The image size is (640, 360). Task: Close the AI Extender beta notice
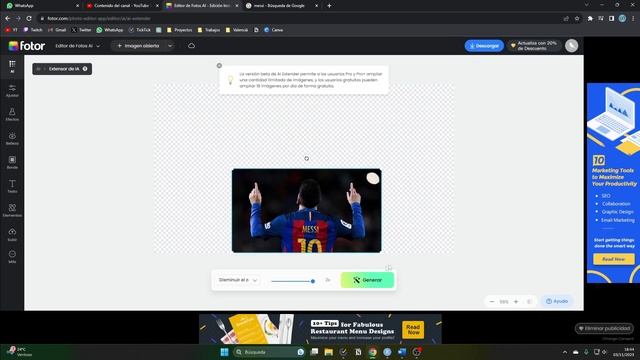pos(219,66)
